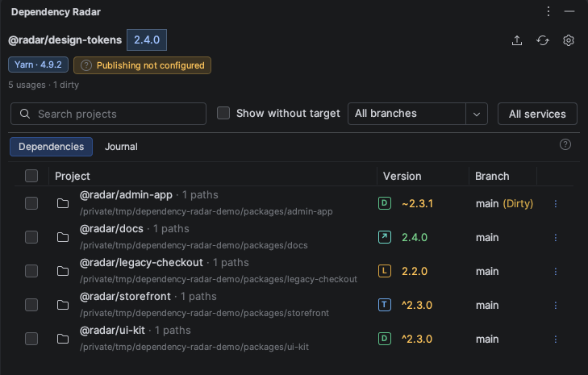This screenshot has width=588, height=375.
Task: Switch to the Dependencies tab
Action: tap(51, 147)
